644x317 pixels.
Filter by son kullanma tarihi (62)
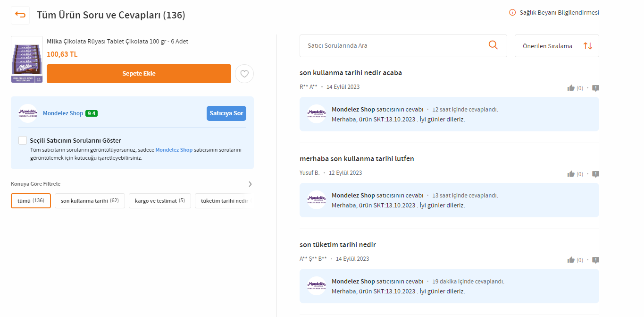(90, 201)
